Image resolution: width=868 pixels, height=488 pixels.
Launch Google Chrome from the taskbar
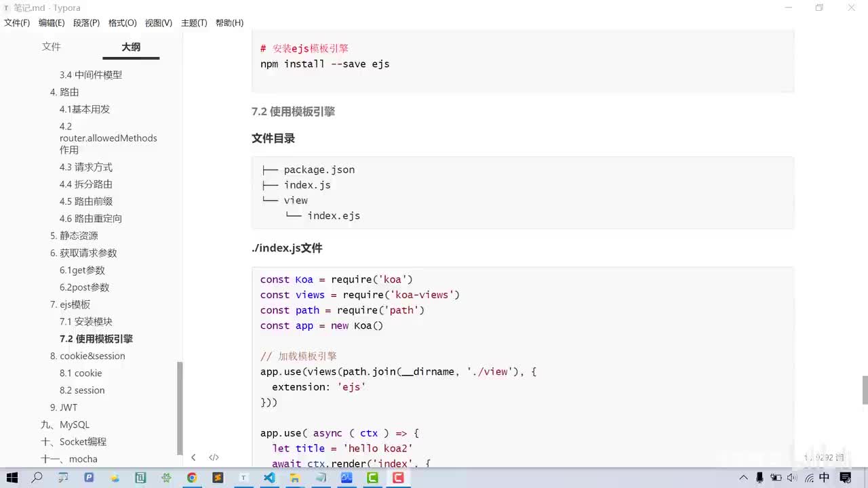192,478
